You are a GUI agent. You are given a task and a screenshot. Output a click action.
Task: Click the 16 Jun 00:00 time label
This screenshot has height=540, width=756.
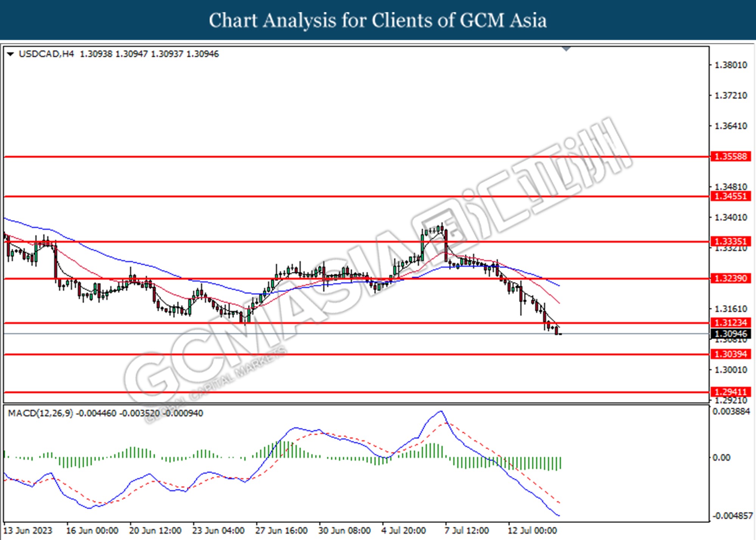[x=92, y=531]
